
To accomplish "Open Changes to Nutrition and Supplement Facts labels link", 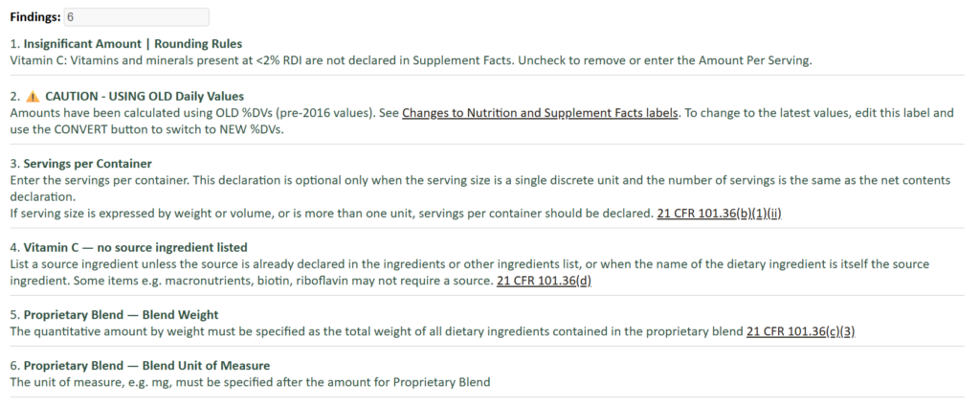I will [x=540, y=113].
